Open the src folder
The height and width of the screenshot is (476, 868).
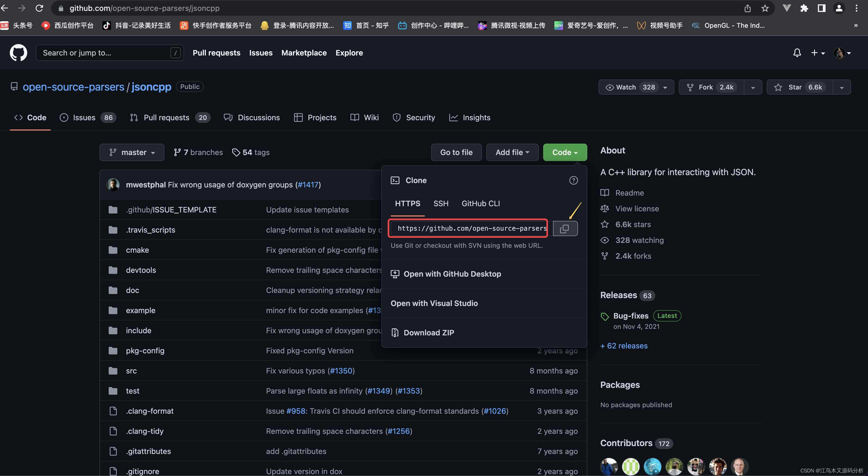131,371
